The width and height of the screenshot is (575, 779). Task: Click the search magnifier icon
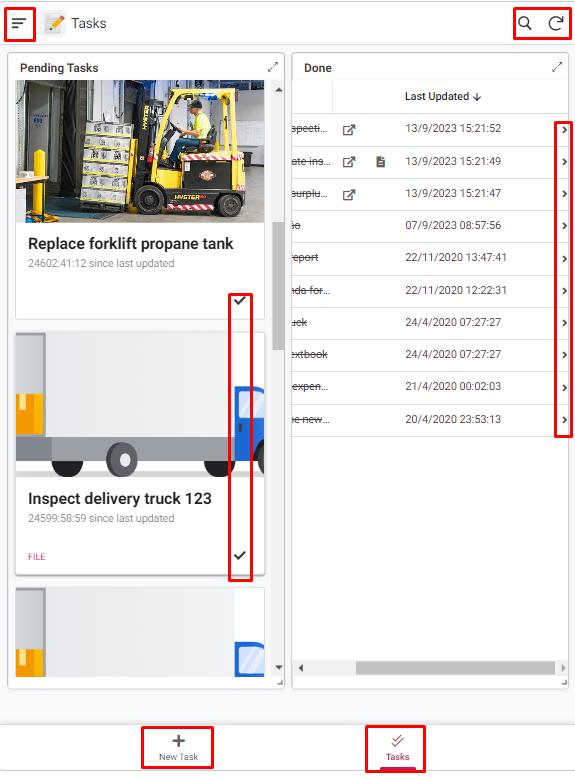coord(525,23)
